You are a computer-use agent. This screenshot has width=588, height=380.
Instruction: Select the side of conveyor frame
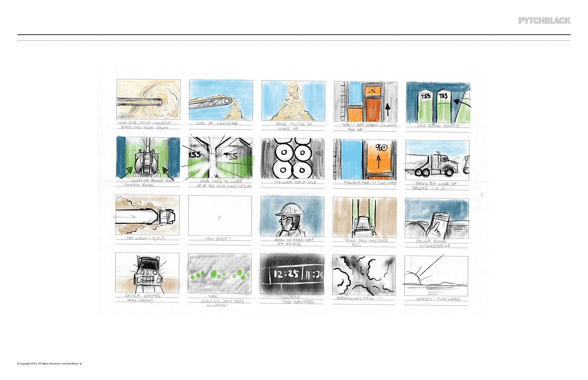click(x=221, y=100)
